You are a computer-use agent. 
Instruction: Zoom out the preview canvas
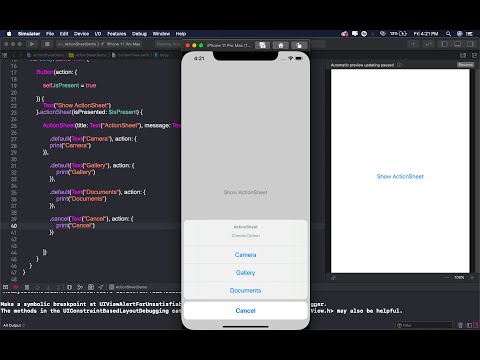(446, 277)
